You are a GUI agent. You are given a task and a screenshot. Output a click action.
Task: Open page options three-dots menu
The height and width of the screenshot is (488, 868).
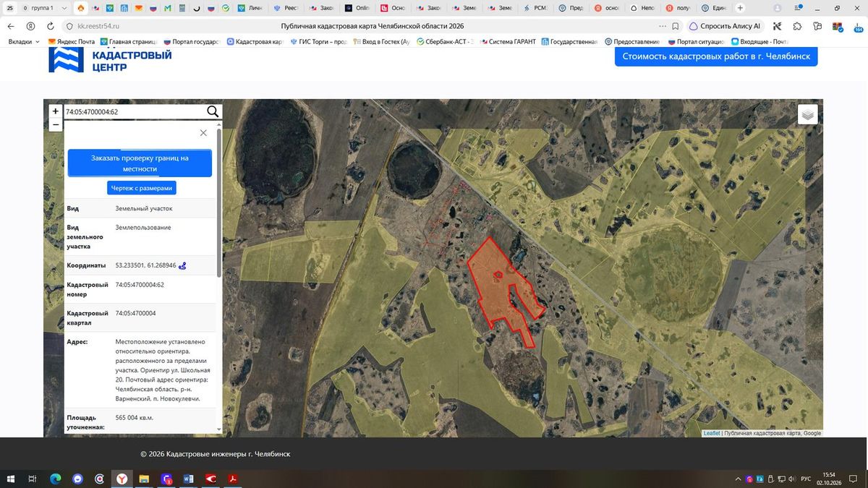(x=663, y=26)
